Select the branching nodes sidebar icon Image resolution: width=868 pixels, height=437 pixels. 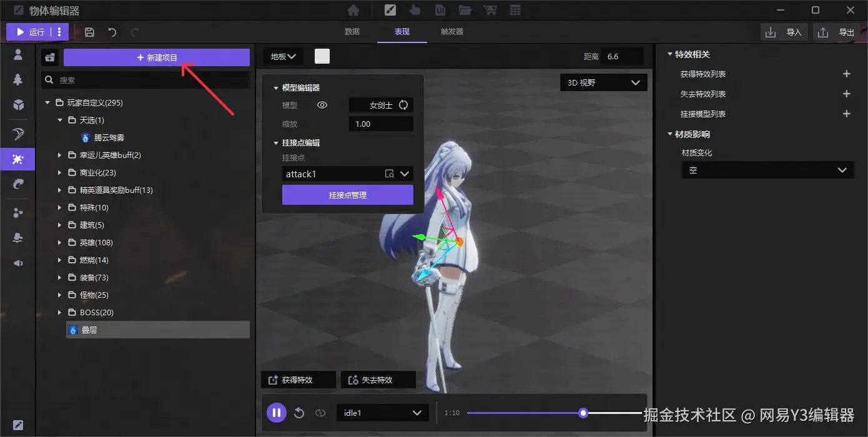[18, 213]
